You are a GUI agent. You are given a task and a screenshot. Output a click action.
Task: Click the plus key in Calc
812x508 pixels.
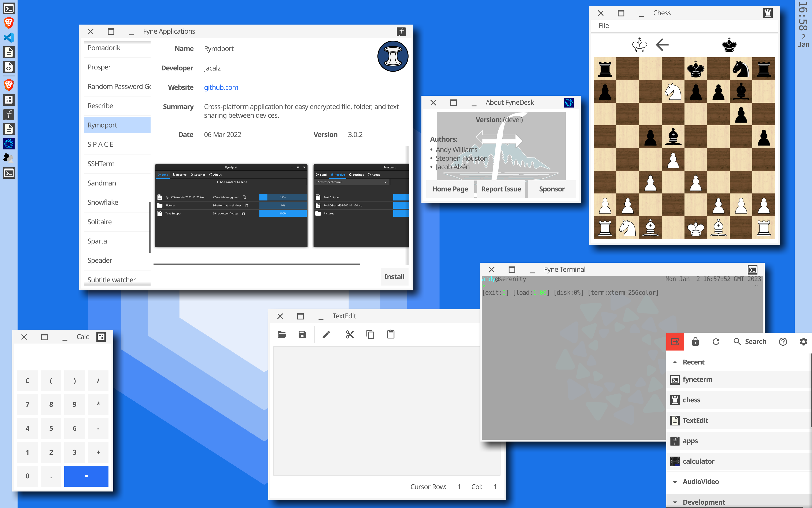(98, 452)
